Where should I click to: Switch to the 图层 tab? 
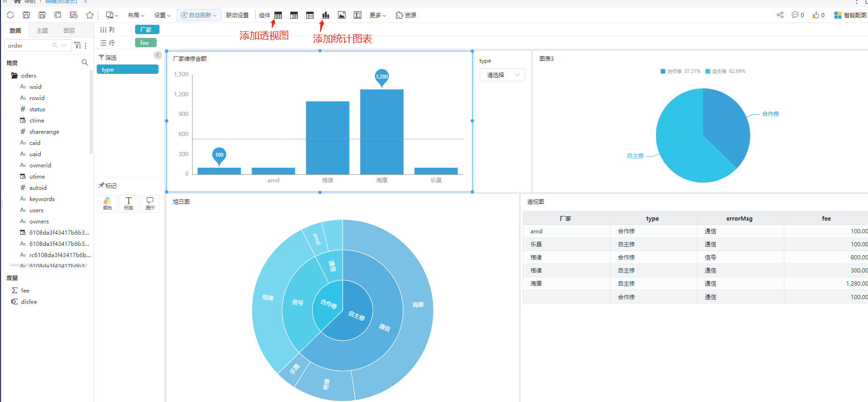click(x=69, y=30)
